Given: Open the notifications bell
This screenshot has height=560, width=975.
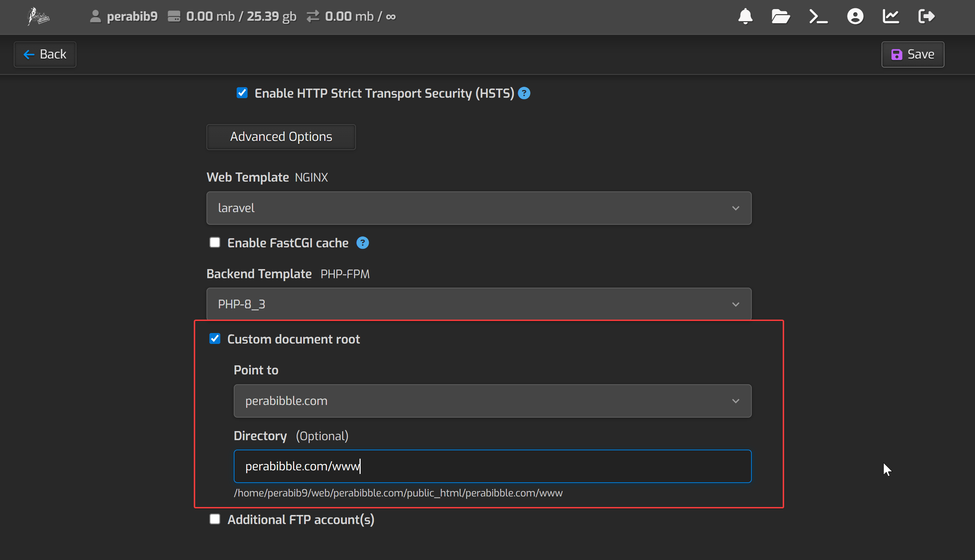Looking at the screenshot, I should tap(745, 17).
